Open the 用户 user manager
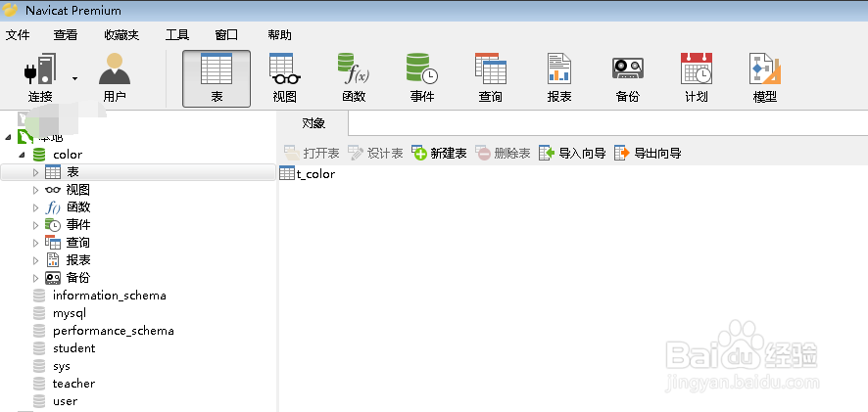Viewport: 868px width, 412px height. tap(115, 78)
